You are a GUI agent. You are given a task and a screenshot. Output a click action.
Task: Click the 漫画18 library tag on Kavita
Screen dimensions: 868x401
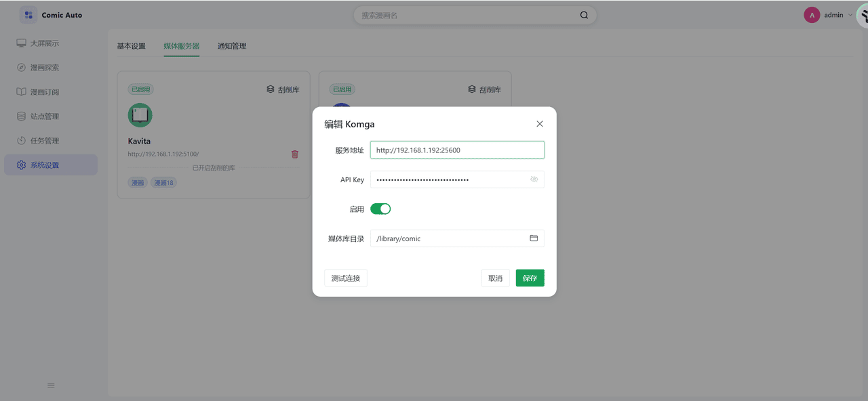(163, 183)
